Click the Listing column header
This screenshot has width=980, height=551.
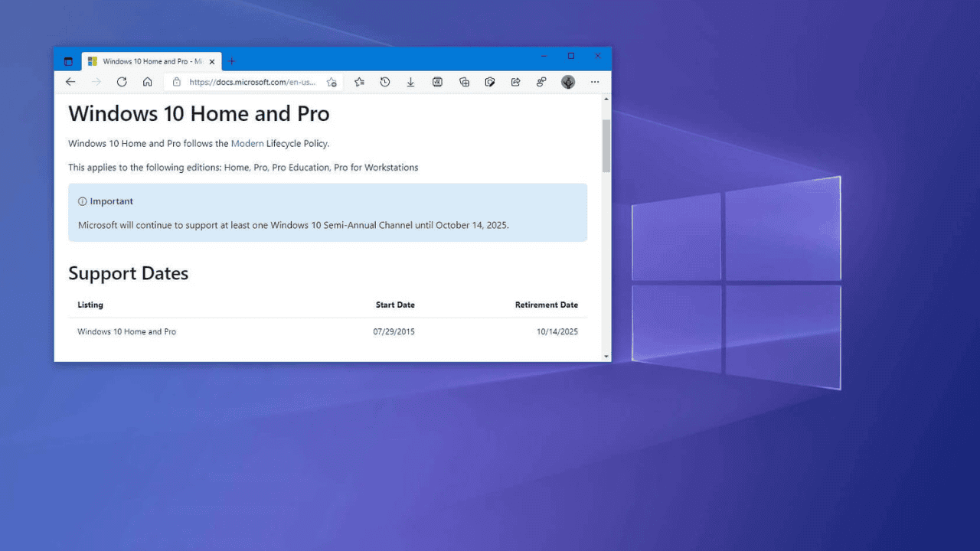coord(90,305)
